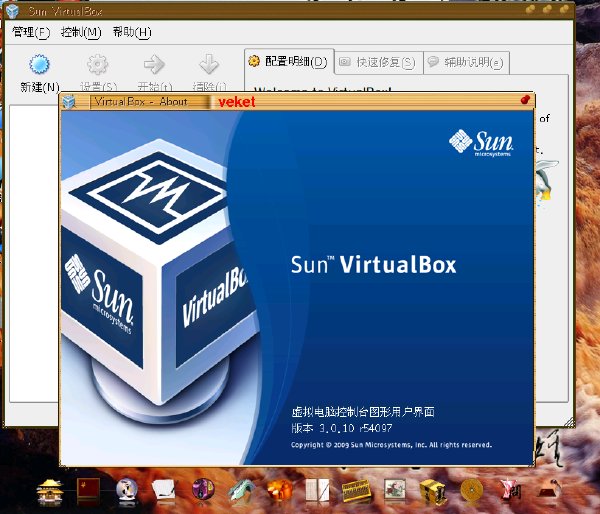Click the Discard down-arrow toolbar icon
The width and height of the screenshot is (600, 514).
click(209, 64)
